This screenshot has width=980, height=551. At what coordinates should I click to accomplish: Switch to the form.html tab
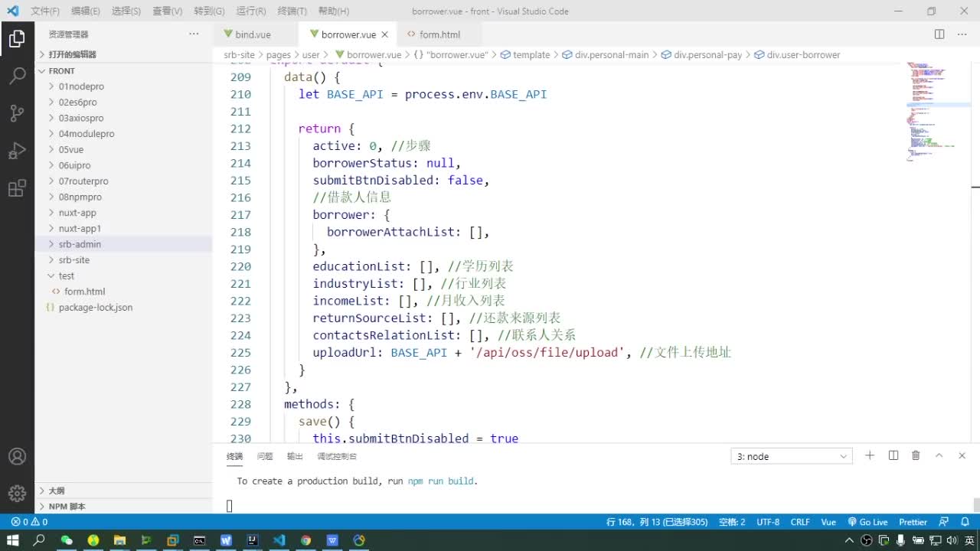pos(439,34)
